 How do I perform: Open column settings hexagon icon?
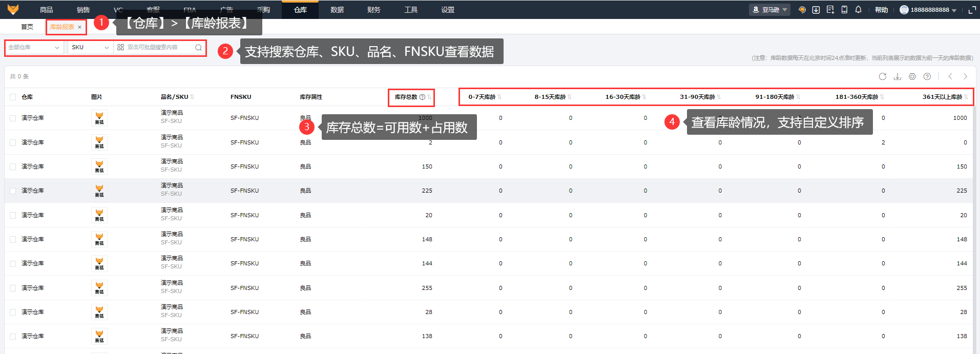coord(912,76)
